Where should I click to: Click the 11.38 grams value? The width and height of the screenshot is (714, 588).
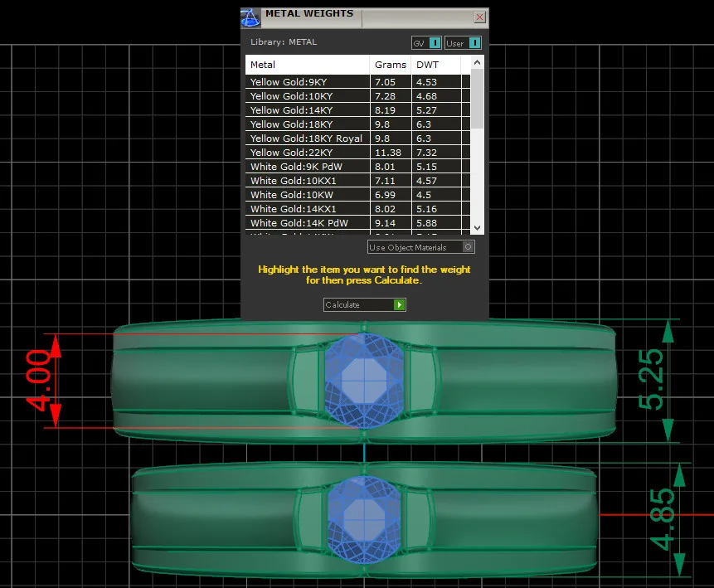[388, 153]
